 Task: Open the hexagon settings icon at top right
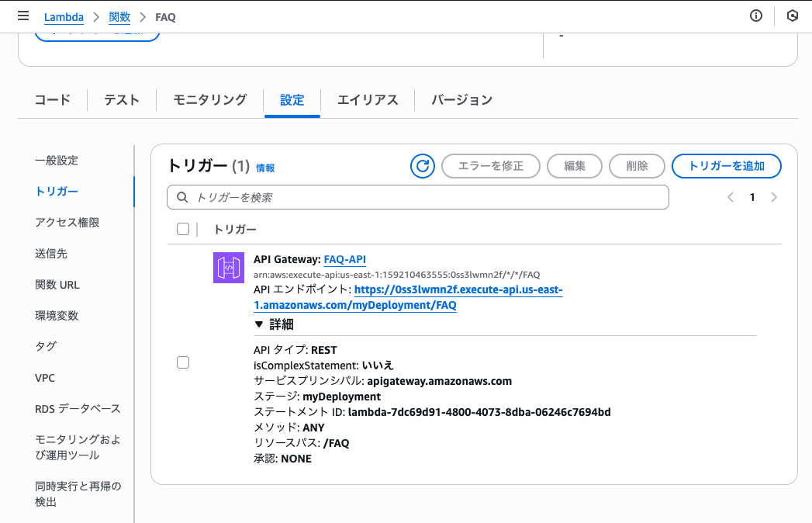793,16
